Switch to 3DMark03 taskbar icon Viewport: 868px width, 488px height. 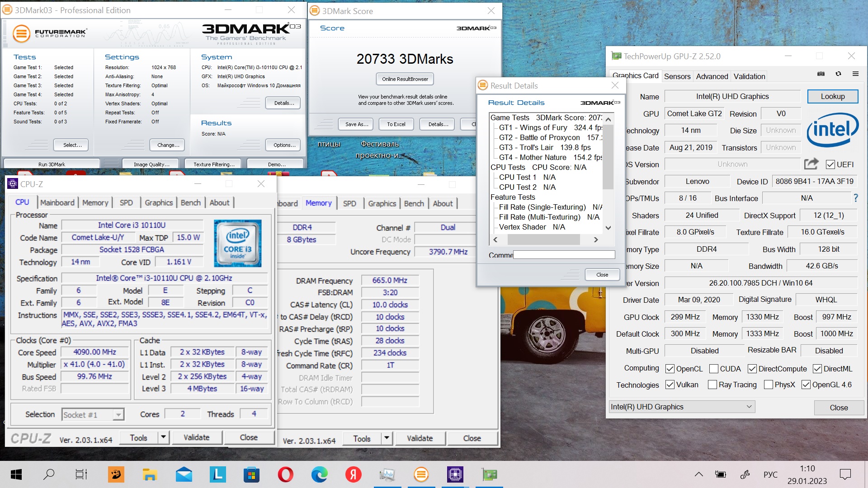click(421, 474)
